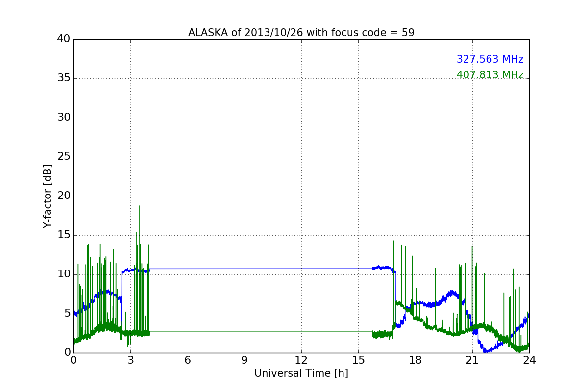Click y-axis tick label 10
The height and width of the screenshot is (392, 588).
[64, 274]
